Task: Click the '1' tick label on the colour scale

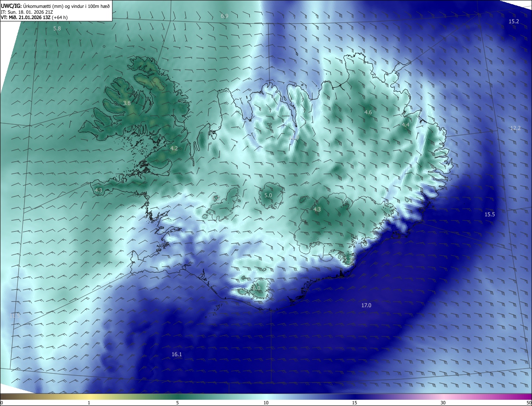Action: (x=89, y=403)
